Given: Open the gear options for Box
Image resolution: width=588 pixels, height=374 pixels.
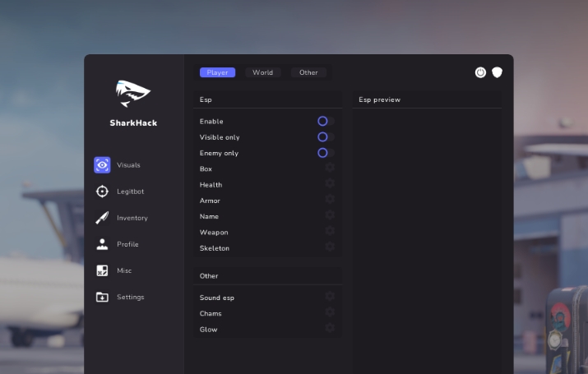Looking at the screenshot, I should [330, 169].
